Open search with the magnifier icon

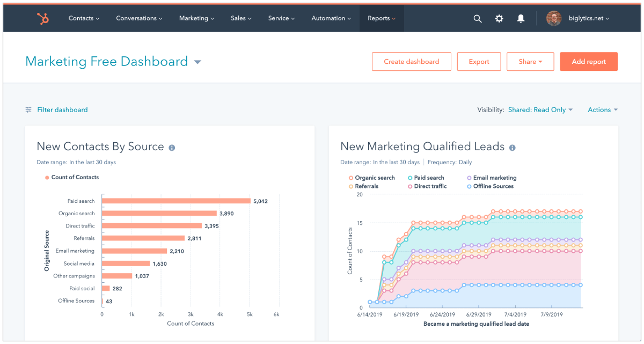click(x=478, y=18)
